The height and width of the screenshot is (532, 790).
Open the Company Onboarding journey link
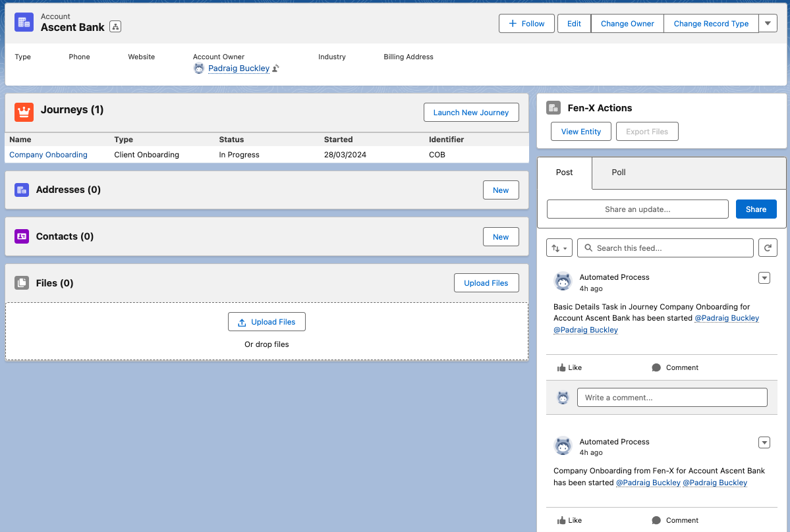point(48,155)
